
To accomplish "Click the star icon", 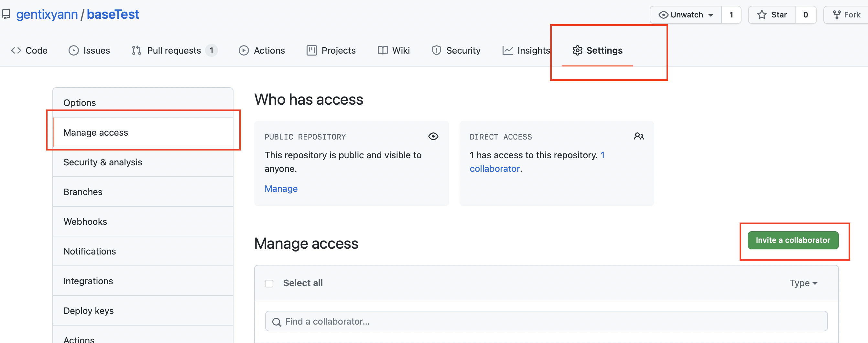I will click(x=762, y=15).
